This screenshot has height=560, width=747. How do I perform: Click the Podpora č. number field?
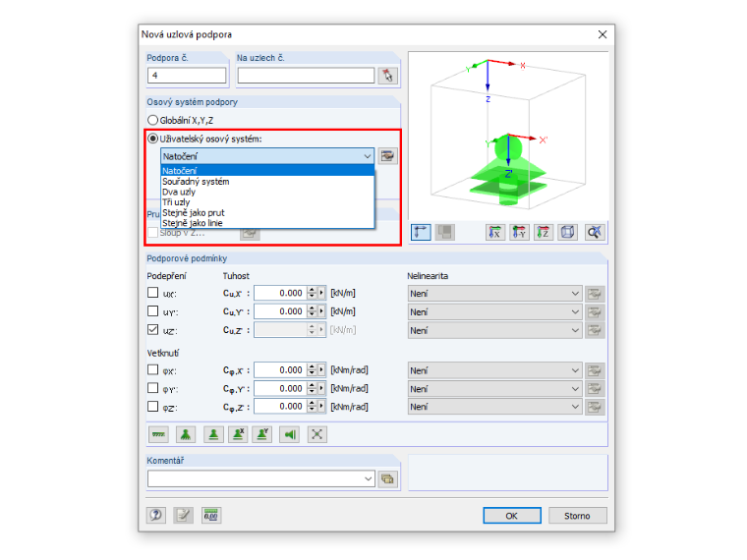pos(187,76)
